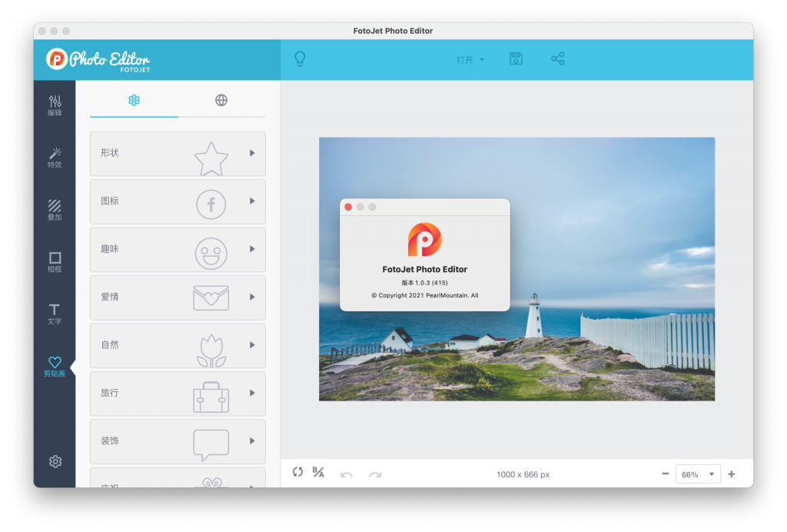Click the reset rotate arrows icon

pos(297,472)
